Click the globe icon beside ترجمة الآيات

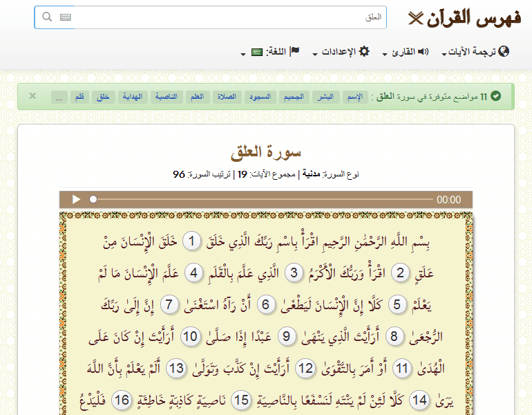point(504,51)
